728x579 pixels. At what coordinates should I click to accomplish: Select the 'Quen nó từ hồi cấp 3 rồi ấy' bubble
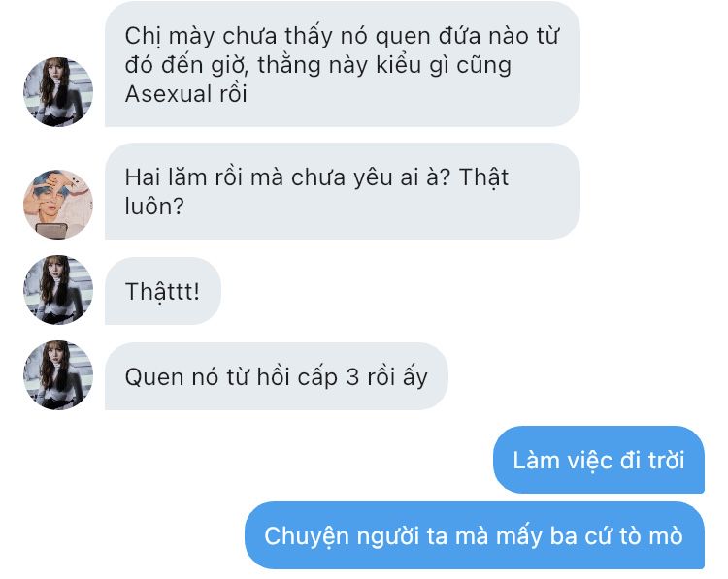pos(277,376)
